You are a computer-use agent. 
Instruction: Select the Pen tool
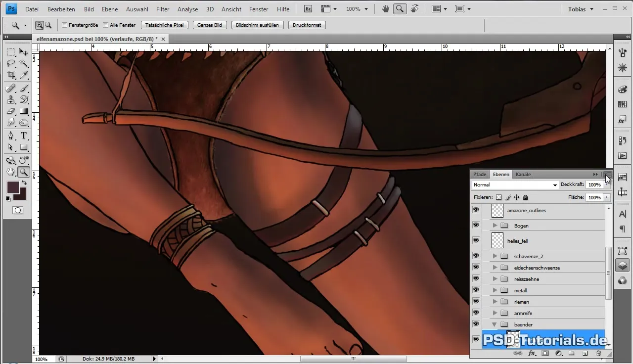[11, 136]
